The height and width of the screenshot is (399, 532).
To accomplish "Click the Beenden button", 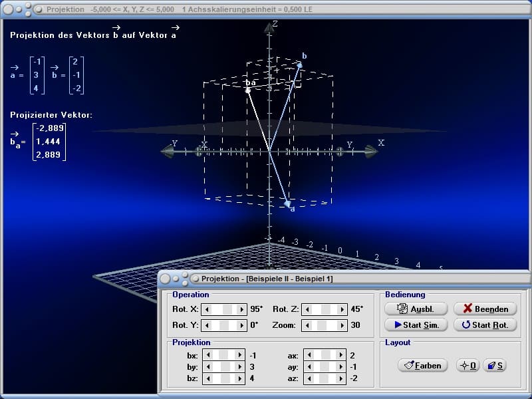I will (x=485, y=309).
